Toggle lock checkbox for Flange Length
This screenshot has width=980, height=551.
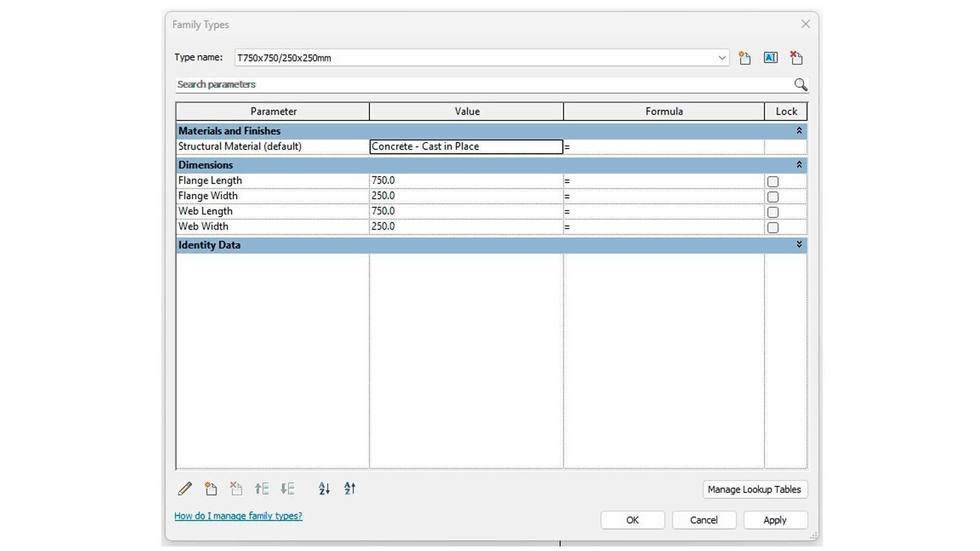click(773, 182)
